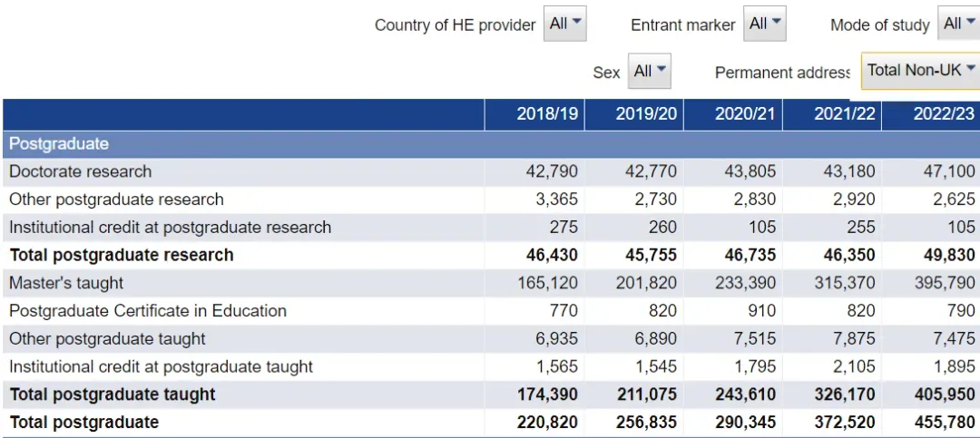Screen dimensions: 980x438
Task: Open the Mode of study dropdown
Action: [959, 24]
